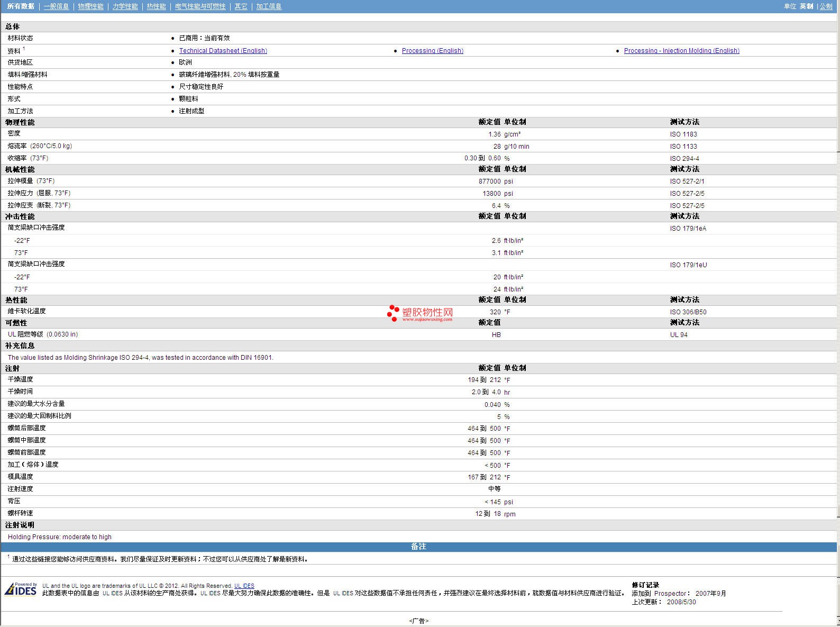This screenshot has width=840, height=627.
Task: Switch units to 英制
Action: coord(806,6)
